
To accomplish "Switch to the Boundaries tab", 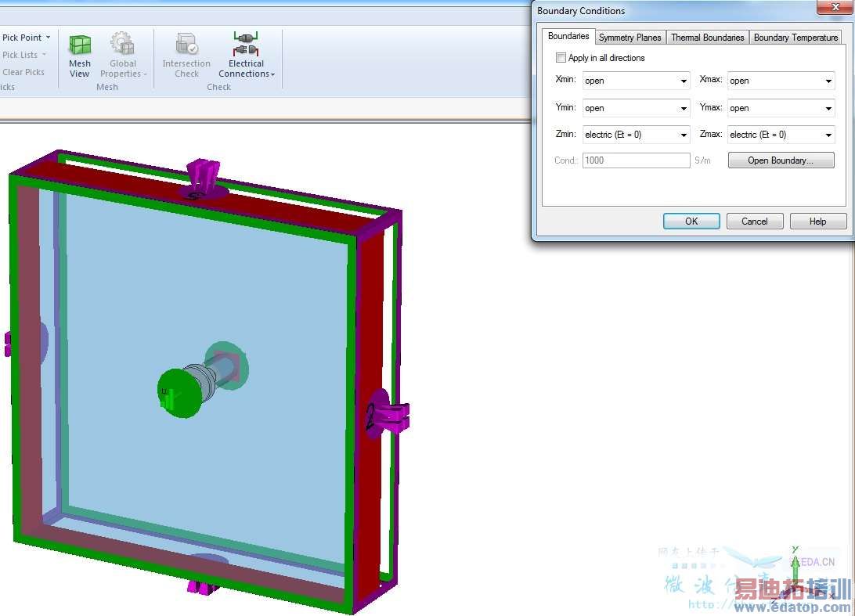I will click(568, 36).
